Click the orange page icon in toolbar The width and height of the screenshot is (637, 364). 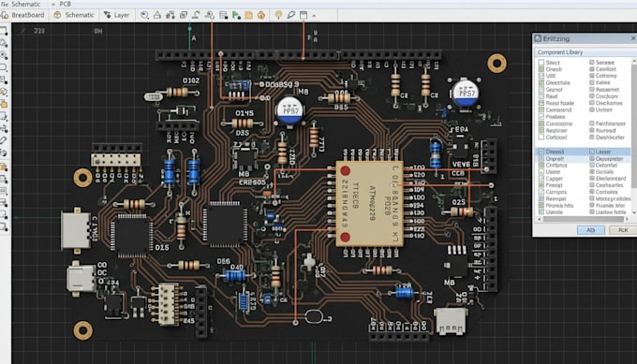coord(248,15)
